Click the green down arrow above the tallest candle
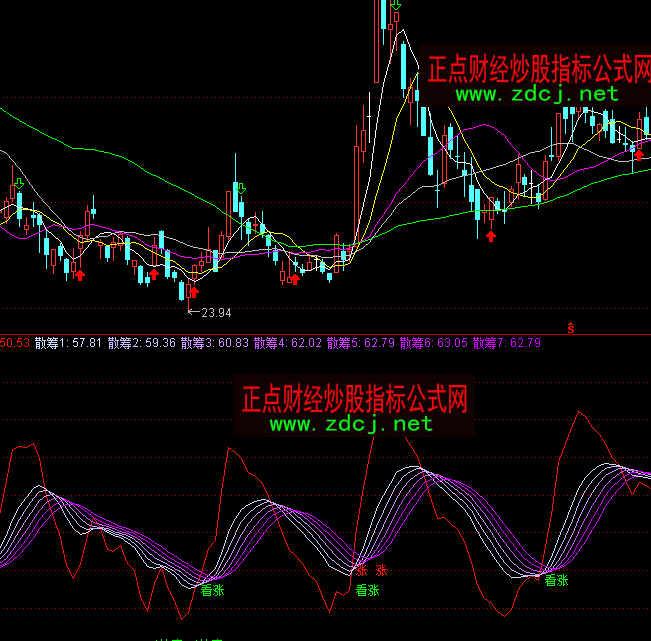This screenshot has width=651, height=641. point(397,6)
